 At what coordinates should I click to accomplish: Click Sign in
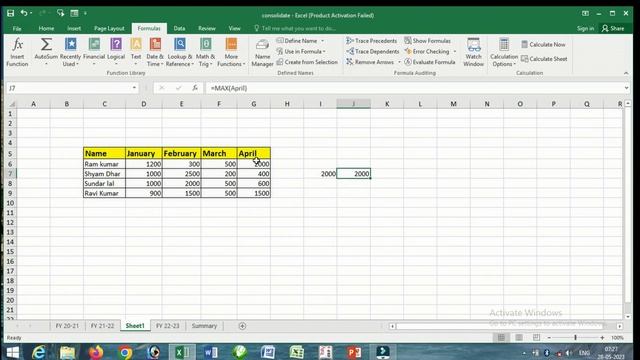585,28
